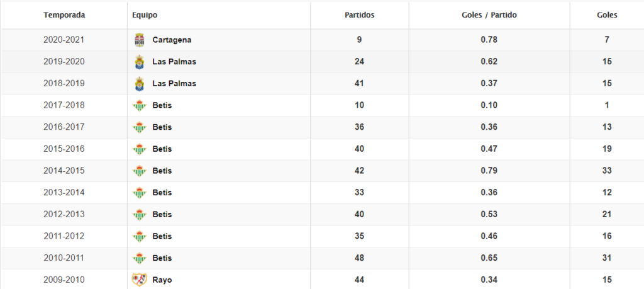Image resolution: width=644 pixels, height=289 pixels.
Task: Click the 33 goals value for 2014-2015
Action: pyautogui.click(x=607, y=171)
